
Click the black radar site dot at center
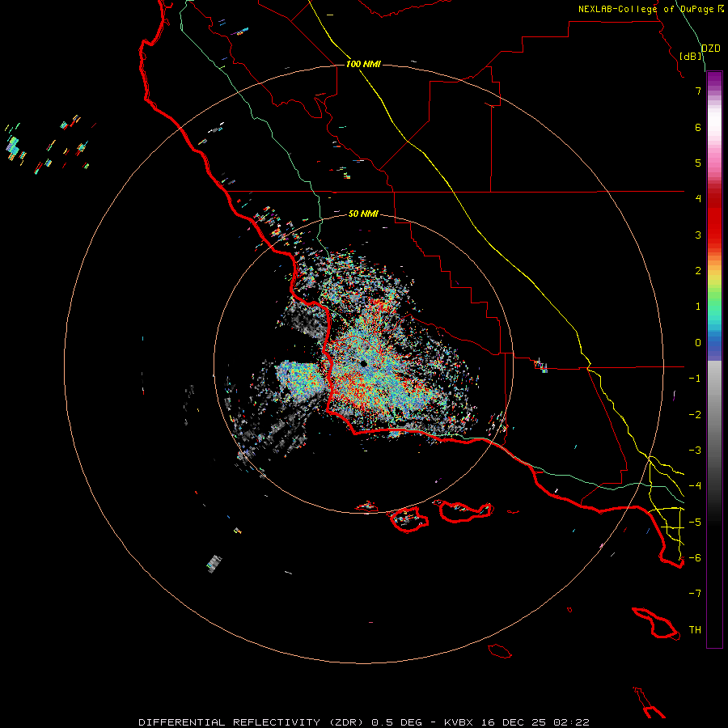point(364,363)
